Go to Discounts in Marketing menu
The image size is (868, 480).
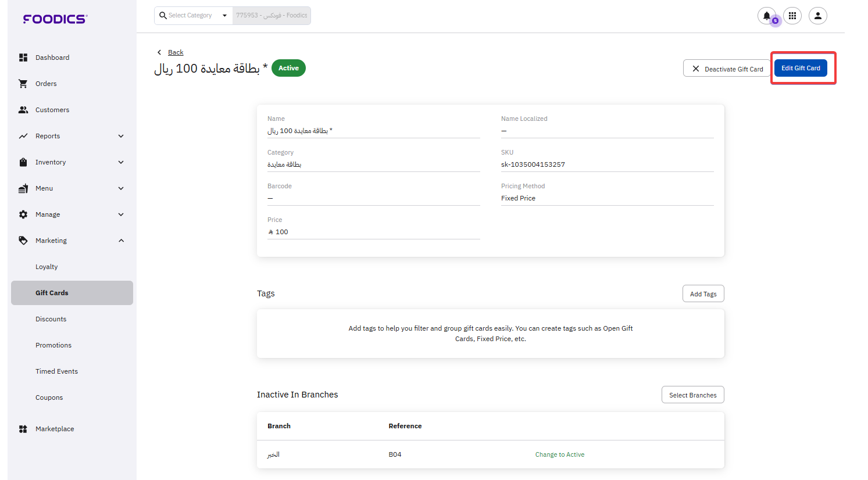pos(51,319)
